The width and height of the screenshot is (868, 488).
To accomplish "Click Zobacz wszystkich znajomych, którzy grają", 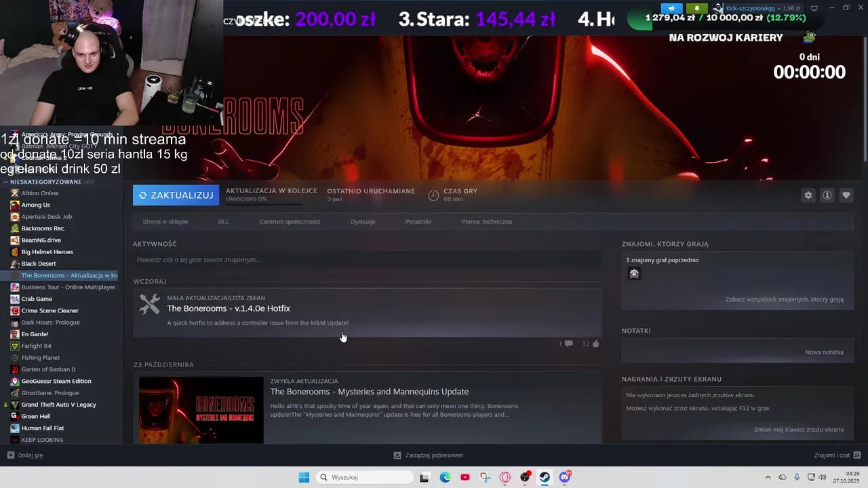I will (785, 300).
